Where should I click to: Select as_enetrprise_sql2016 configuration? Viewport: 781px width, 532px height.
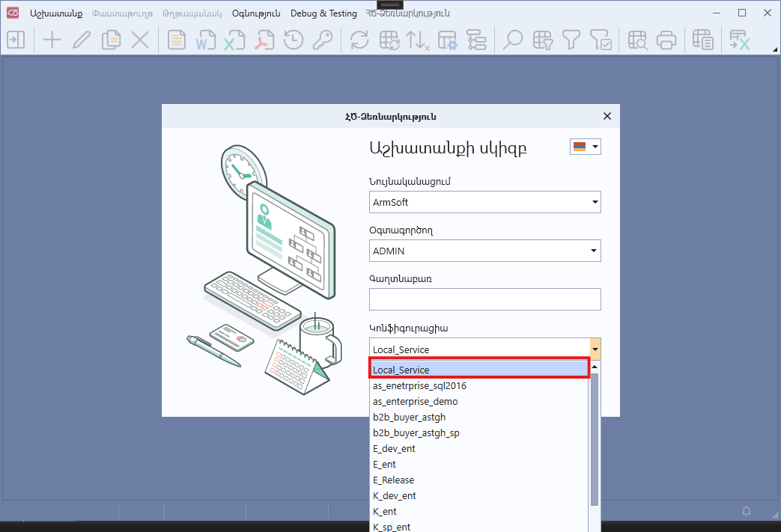tap(479, 385)
